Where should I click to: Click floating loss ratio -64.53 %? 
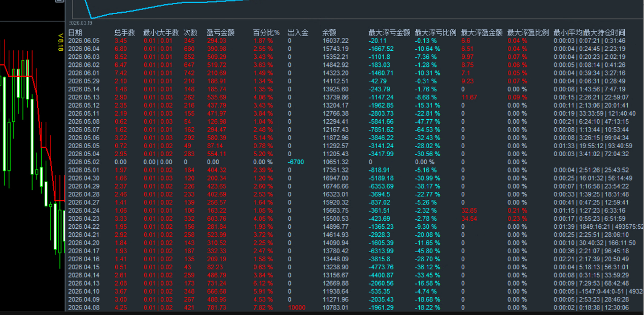pos(427,130)
